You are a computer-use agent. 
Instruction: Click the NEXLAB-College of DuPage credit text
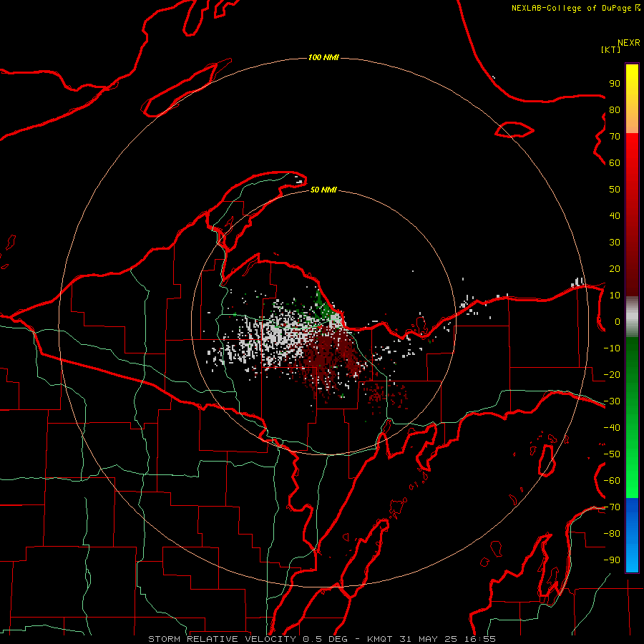(x=575, y=8)
